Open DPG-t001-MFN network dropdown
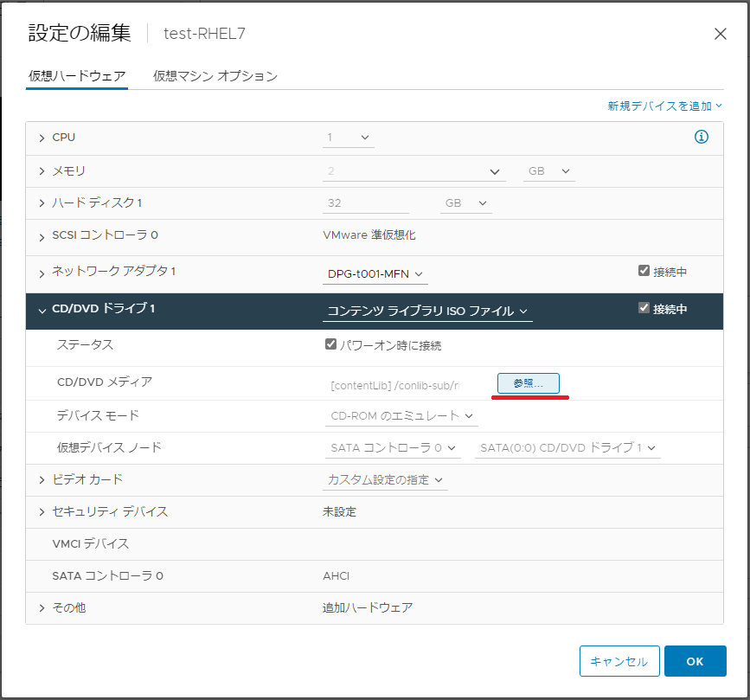 (375, 274)
